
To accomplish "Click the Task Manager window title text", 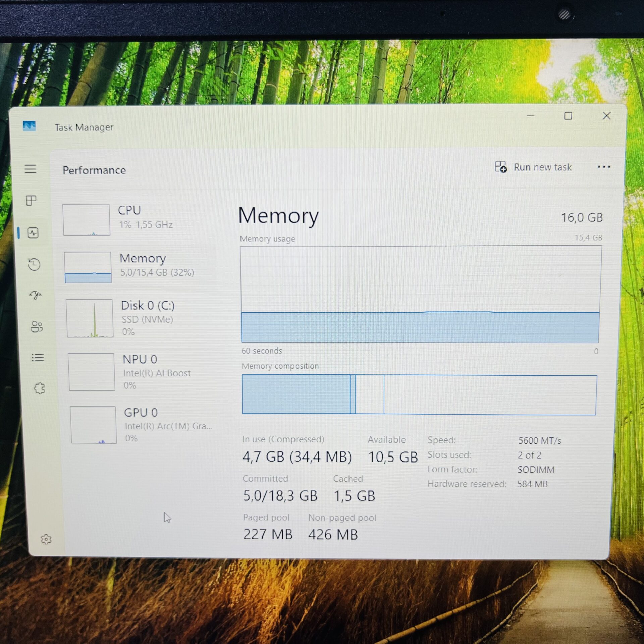I will (84, 127).
